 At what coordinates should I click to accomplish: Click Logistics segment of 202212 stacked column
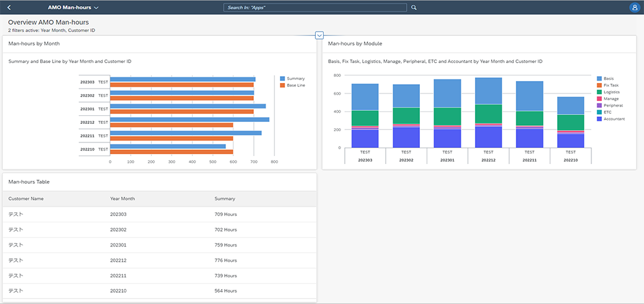(489, 113)
